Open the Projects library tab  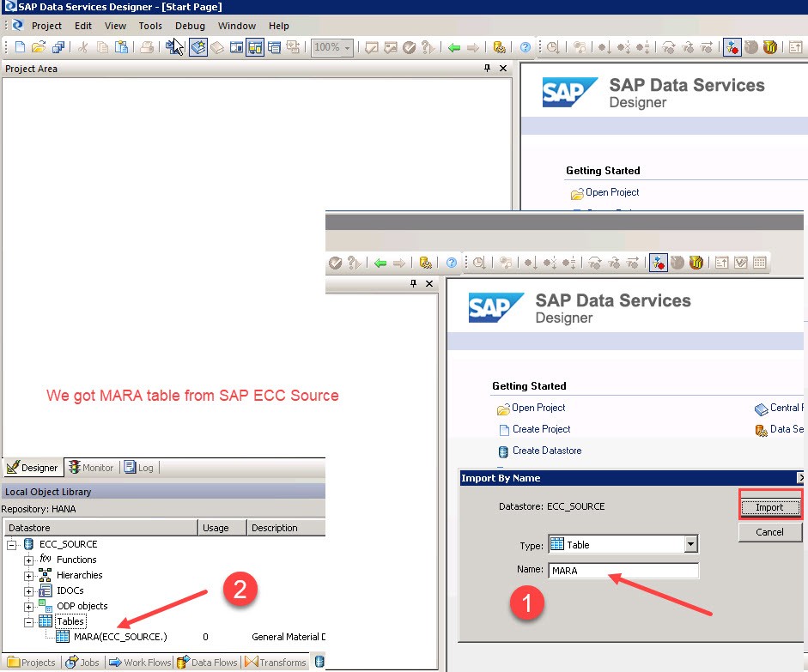point(32,663)
